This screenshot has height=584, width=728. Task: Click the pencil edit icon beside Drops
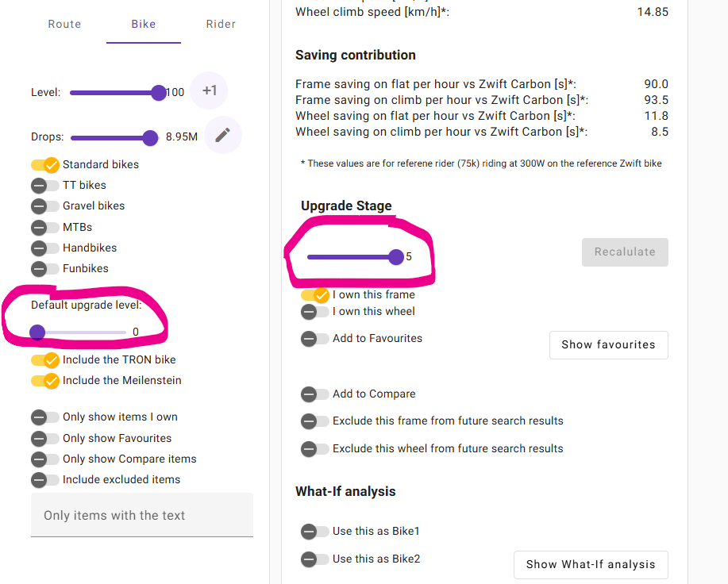click(x=223, y=136)
